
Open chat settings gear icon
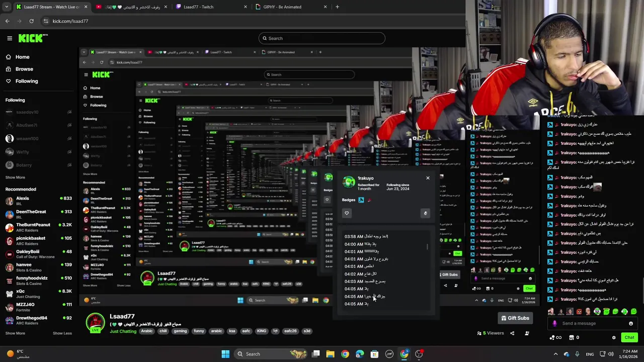pos(614,337)
